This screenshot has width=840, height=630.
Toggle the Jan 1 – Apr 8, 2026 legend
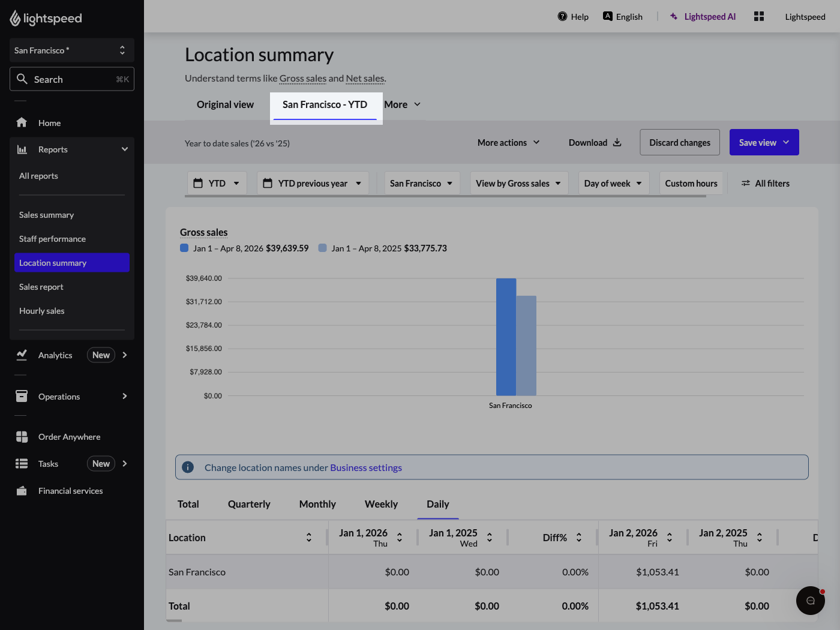[x=184, y=248]
